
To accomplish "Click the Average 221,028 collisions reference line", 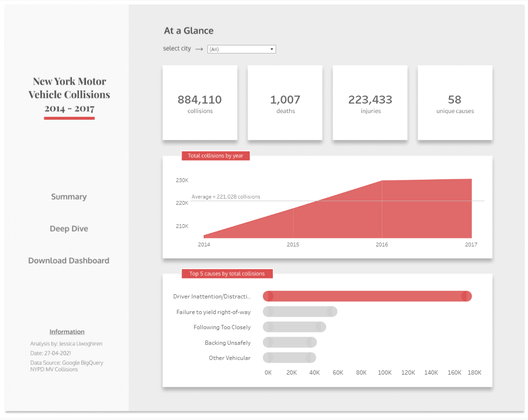I will (x=338, y=201).
